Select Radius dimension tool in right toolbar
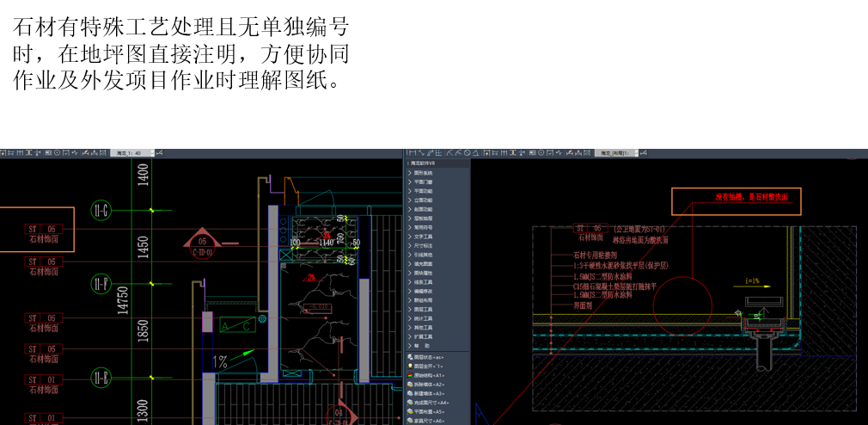The height and width of the screenshot is (425, 868). pyautogui.click(x=449, y=153)
